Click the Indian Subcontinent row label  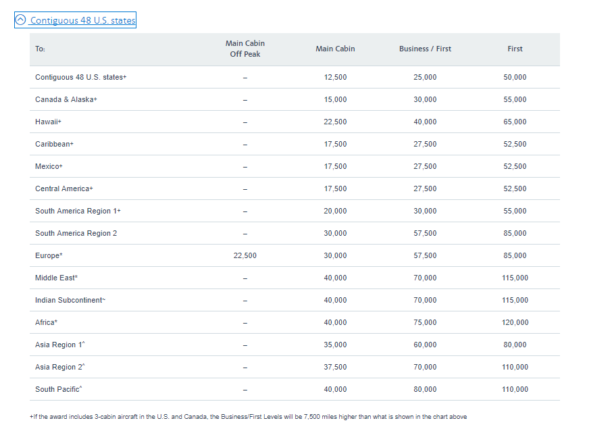(70, 300)
